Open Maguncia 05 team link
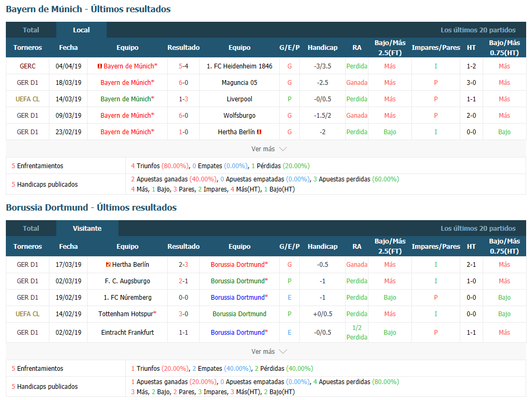This screenshot has height=400, width=532. (239, 82)
